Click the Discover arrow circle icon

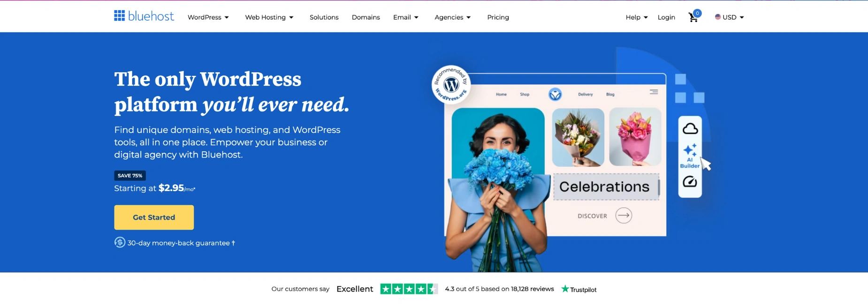624,216
